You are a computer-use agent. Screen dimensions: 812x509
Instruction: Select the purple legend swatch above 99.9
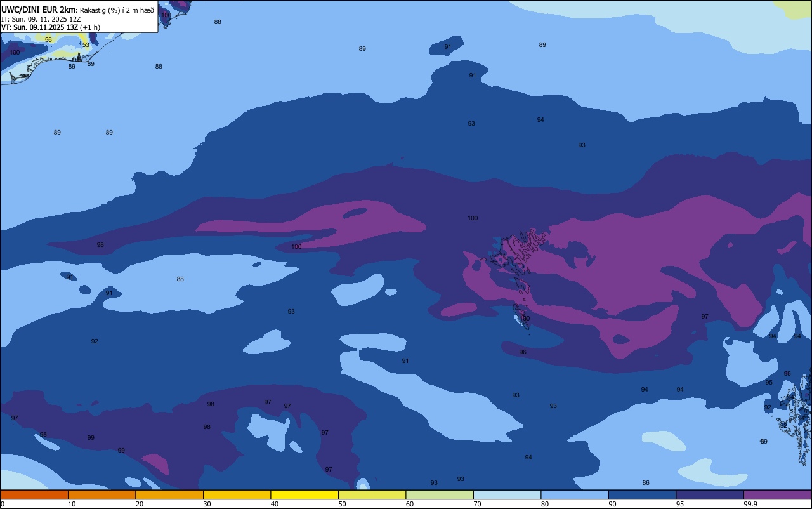[x=777, y=494]
